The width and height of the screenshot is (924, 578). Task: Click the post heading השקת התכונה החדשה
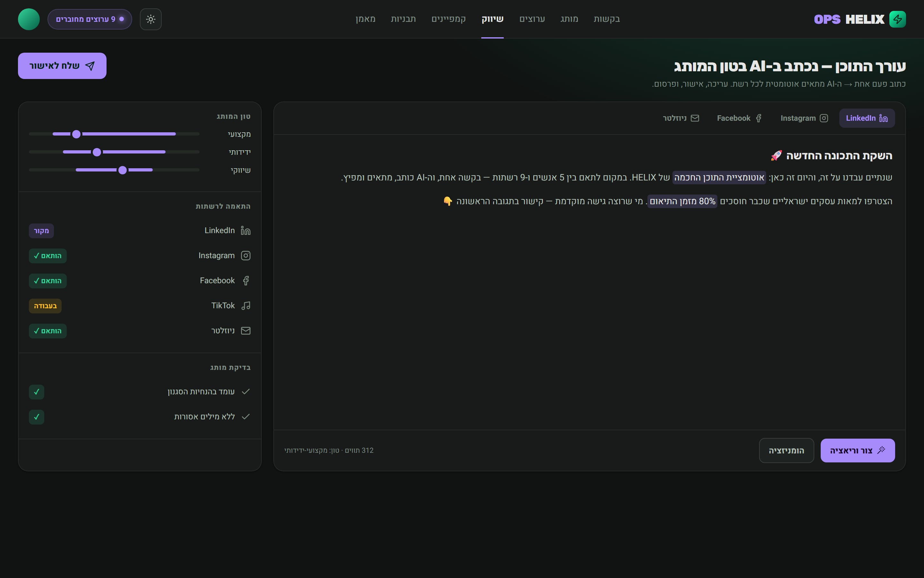click(x=839, y=156)
